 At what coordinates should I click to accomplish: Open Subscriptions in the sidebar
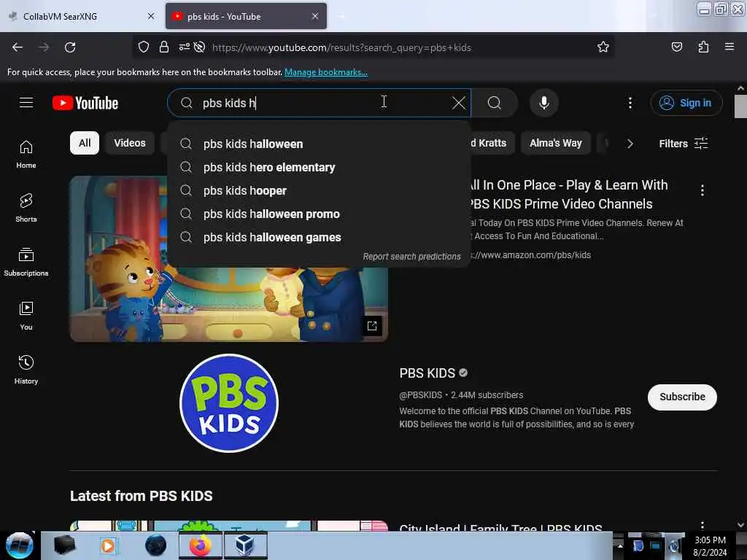(26, 262)
